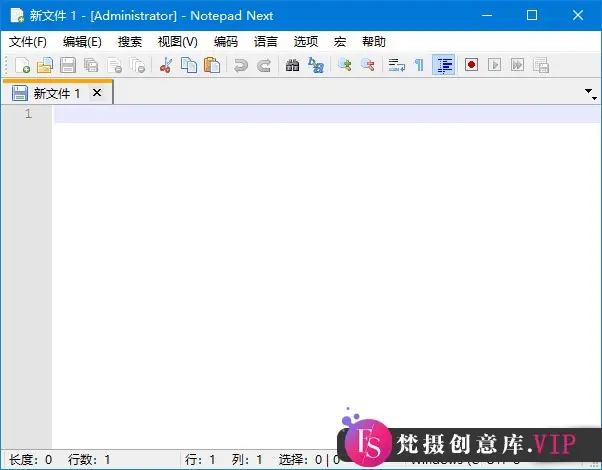Viewport: 602px width, 470px height.
Task: Toggle word wrap in the toolbar
Action: (397, 65)
